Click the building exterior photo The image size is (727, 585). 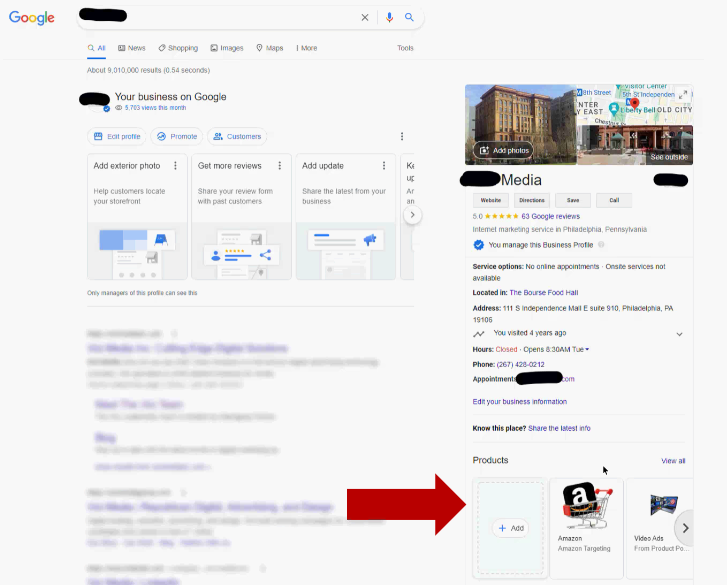(x=521, y=125)
